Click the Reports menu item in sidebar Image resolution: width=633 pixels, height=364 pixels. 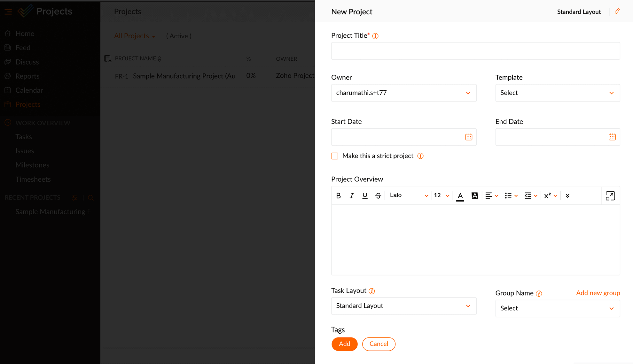[27, 76]
